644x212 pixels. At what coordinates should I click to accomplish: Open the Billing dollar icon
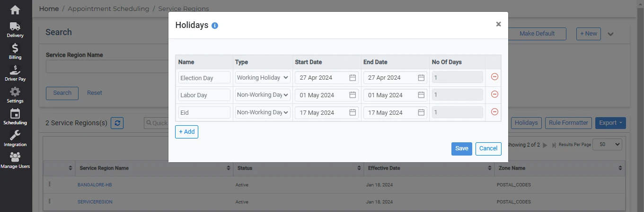15,51
